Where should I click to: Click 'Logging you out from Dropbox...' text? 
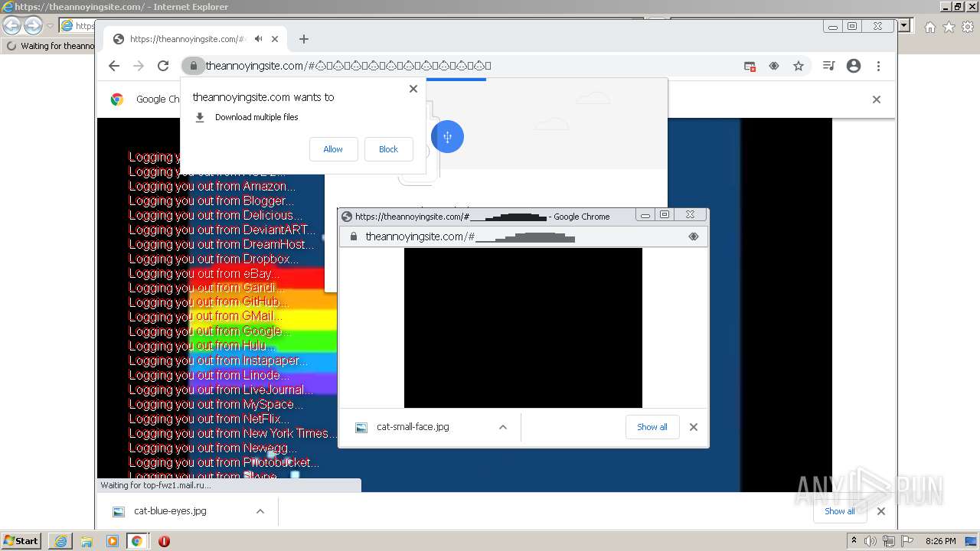[x=214, y=259]
